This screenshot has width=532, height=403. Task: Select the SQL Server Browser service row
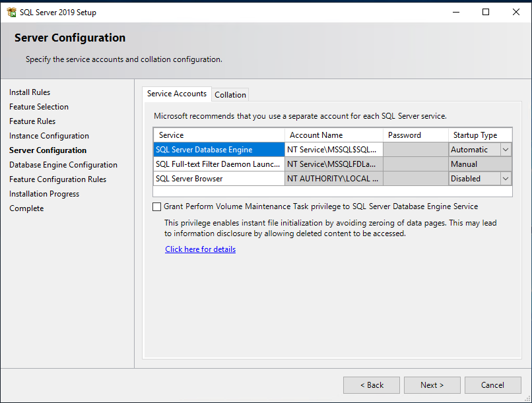point(218,179)
